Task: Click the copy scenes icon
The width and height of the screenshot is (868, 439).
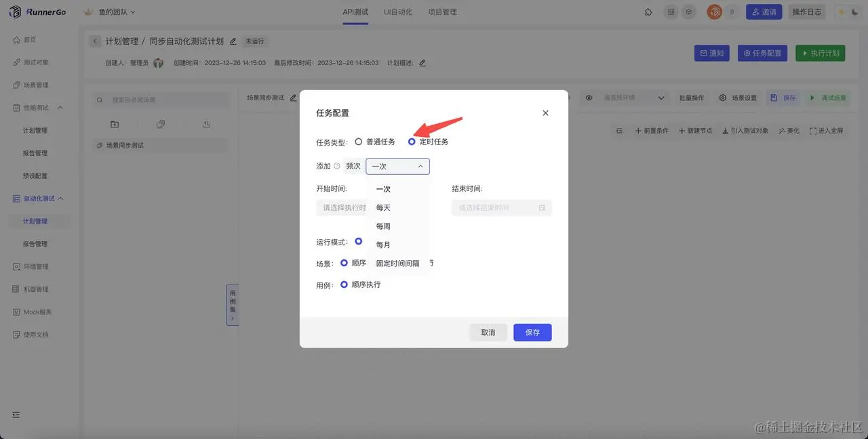Action: [x=161, y=125]
